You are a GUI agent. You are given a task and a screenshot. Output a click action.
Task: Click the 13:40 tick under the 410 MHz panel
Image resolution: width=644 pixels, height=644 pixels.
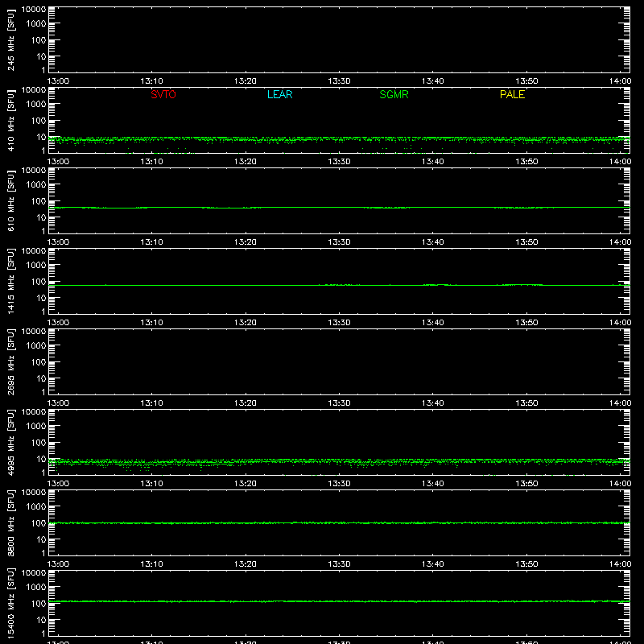[433, 162]
